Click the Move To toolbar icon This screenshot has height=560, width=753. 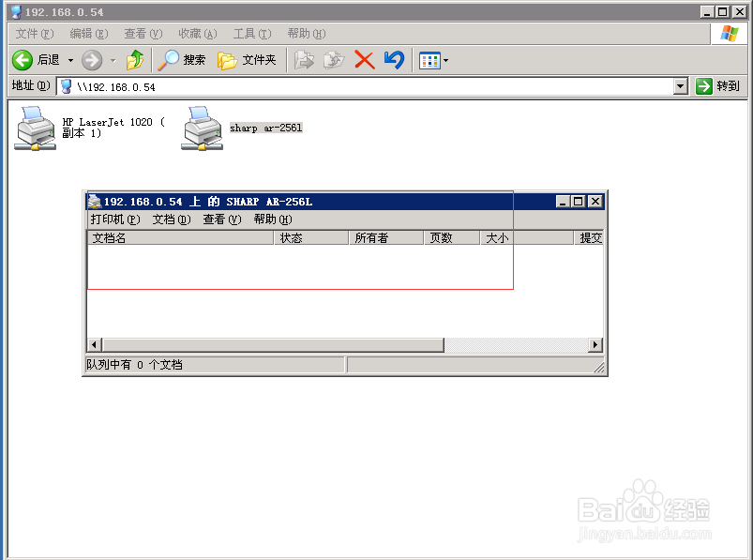304,60
